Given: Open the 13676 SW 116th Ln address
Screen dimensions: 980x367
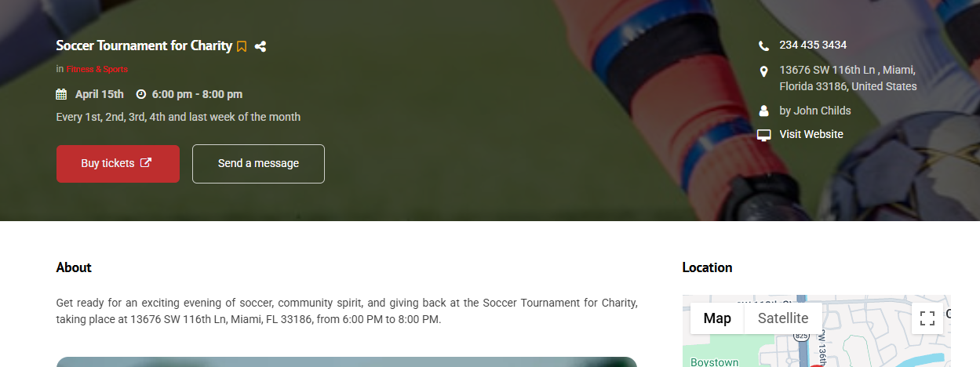Looking at the screenshot, I should (x=848, y=78).
